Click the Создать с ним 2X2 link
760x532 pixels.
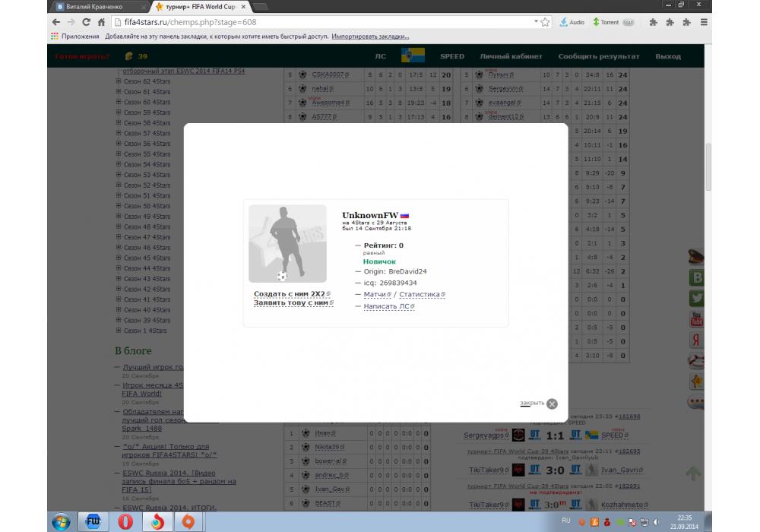pyautogui.click(x=290, y=293)
